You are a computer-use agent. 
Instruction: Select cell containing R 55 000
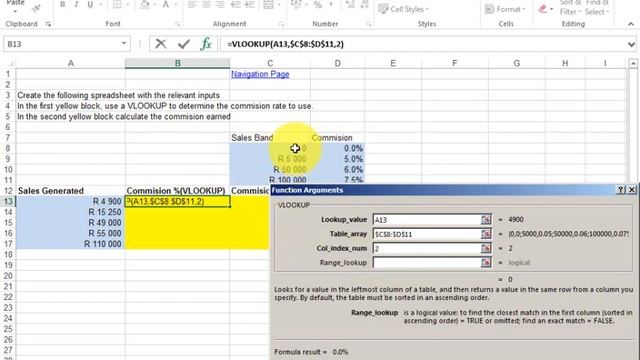click(71, 233)
